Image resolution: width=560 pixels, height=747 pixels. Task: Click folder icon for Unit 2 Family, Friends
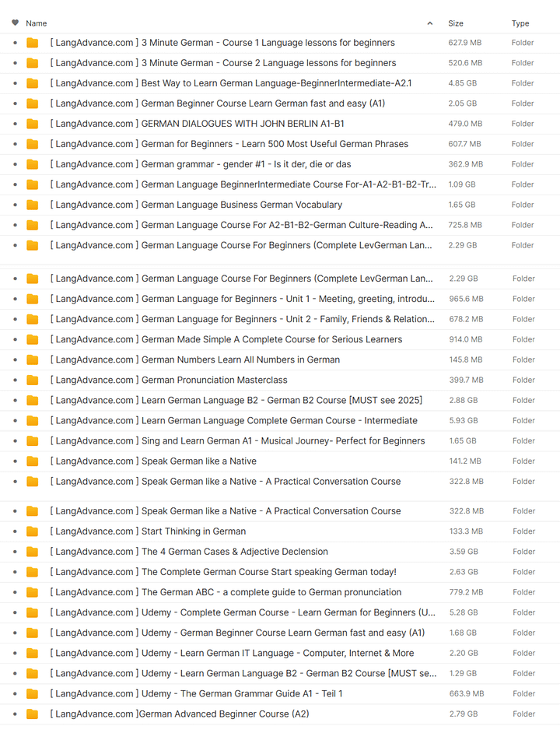pyautogui.click(x=33, y=319)
